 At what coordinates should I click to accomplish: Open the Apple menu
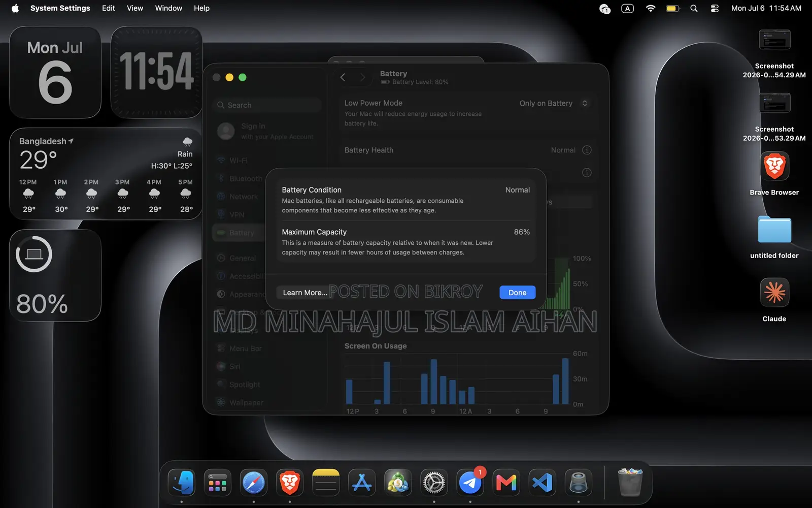[15, 8]
